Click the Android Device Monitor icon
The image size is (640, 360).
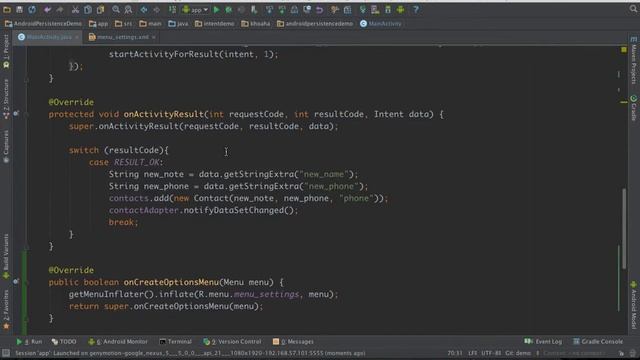point(400,9)
